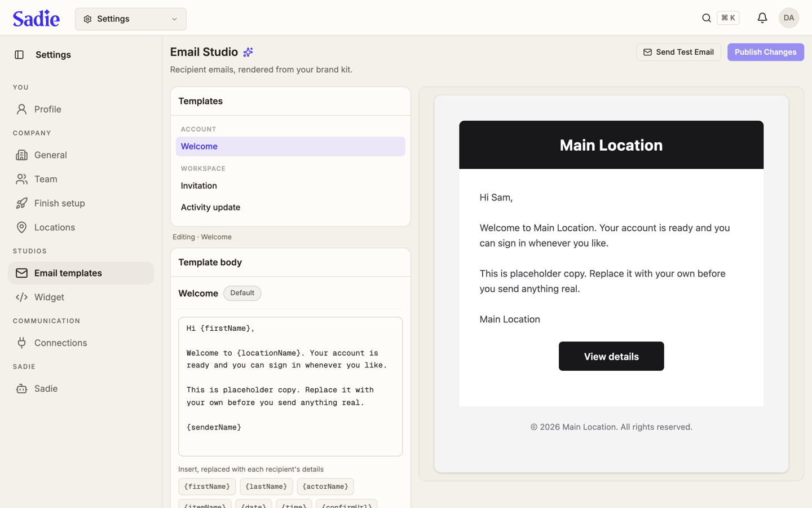Viewport: 812px width, 508px height.
Task: Go to General company settings
Action: point(81,155)
